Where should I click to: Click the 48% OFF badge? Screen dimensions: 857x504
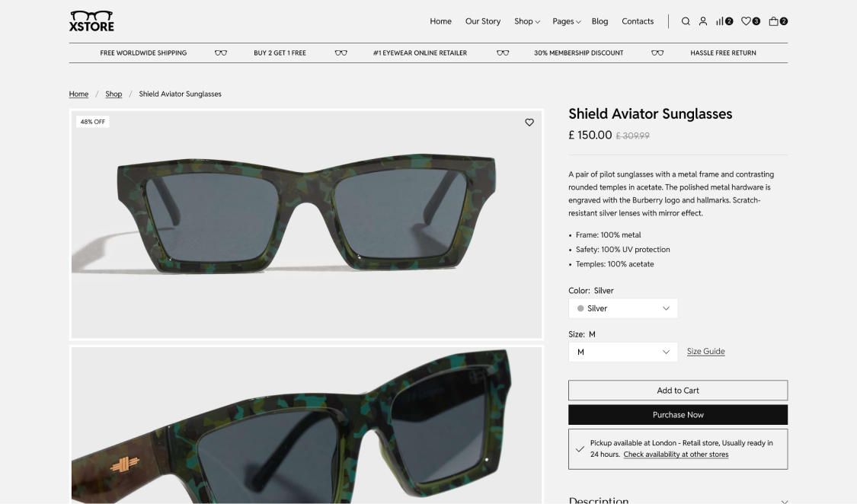pyautogui.click(x=93, y=122)
